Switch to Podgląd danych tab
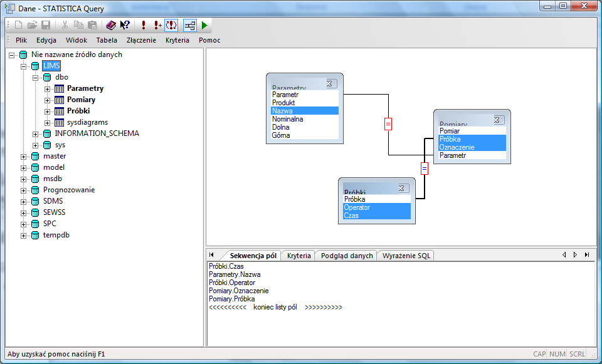This screenshot has width=602, height=364. click(x=347, y=256)
